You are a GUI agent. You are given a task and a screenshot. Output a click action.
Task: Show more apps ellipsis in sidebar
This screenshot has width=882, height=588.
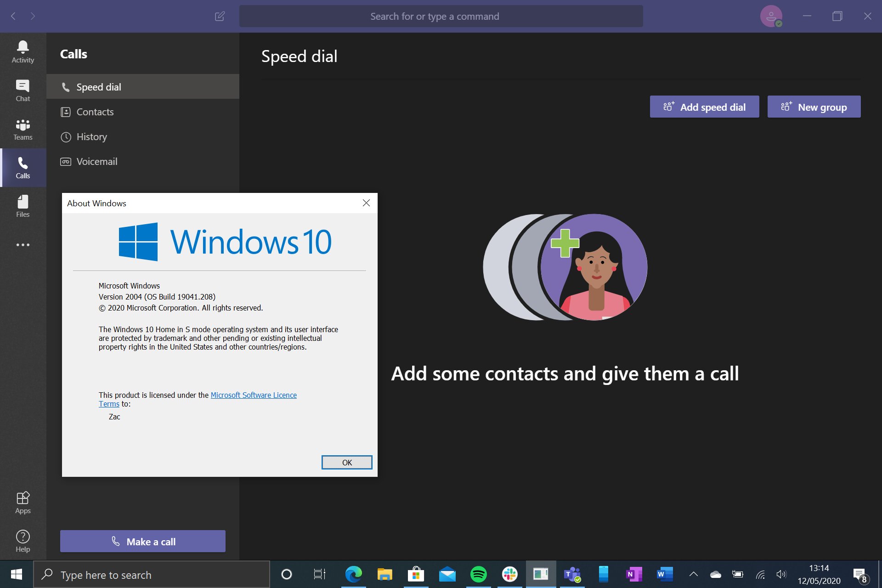coord(23,245)
